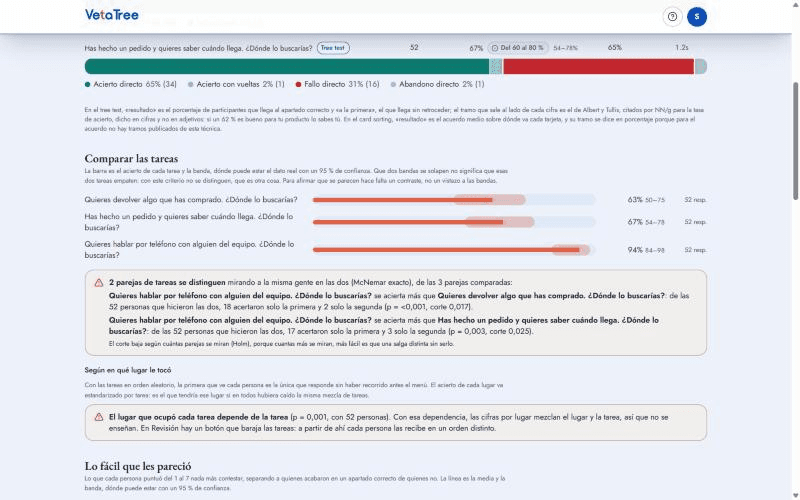800x500 pixels.
Task: Click the "Del 60 al 80 %" chip
Action: click(518, 48)
